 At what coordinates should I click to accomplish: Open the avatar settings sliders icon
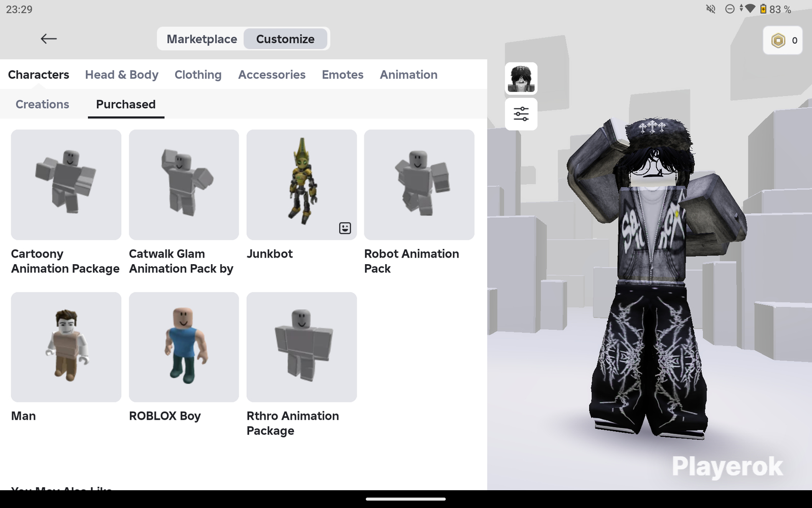tap(521, 114)
